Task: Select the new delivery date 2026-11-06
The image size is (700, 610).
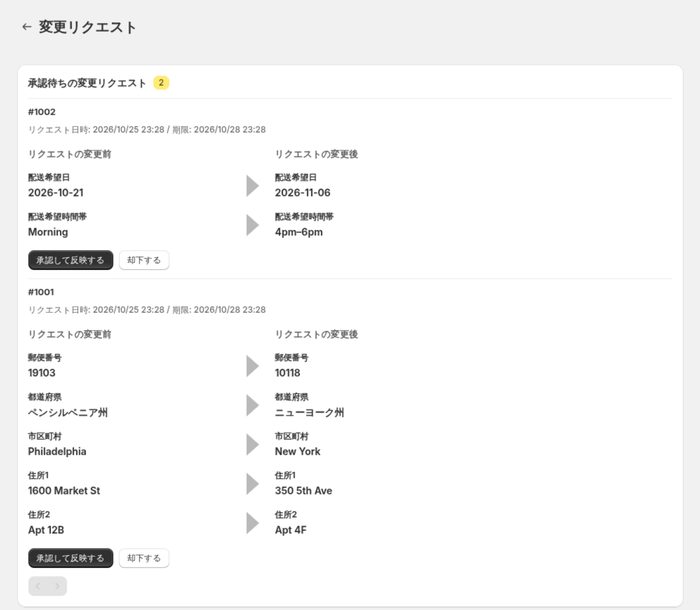Action: 303,192
